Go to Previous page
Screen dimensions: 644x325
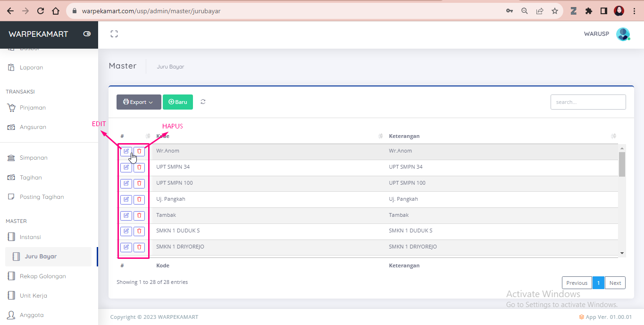click(577, 283)
